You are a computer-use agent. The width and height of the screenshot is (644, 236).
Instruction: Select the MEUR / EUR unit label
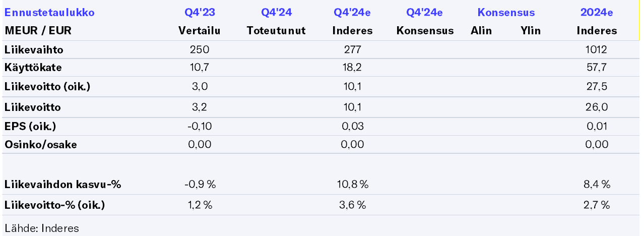38,31
